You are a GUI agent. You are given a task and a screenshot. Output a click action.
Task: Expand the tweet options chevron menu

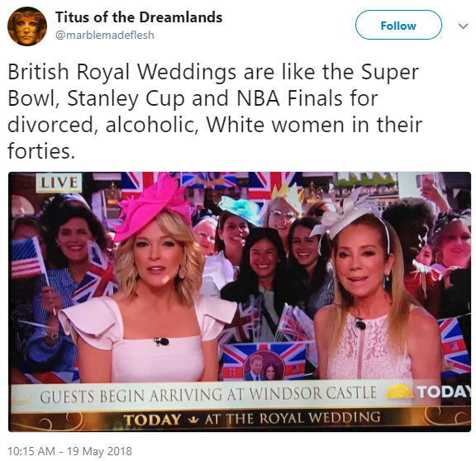[464, 26]
